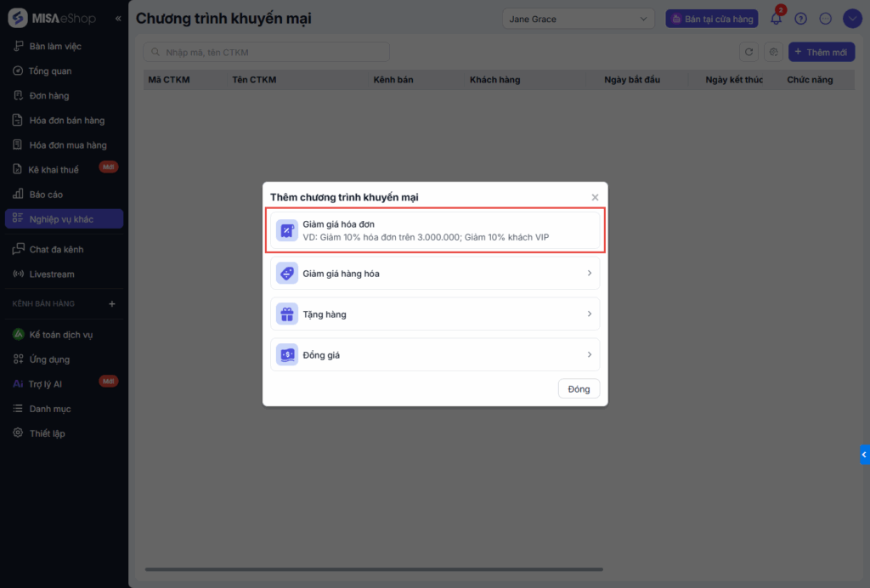Image resolution: width=870 pixels, height=588 pixels.
Task: Click the notification bell icon
Action: tap(776, 19)
